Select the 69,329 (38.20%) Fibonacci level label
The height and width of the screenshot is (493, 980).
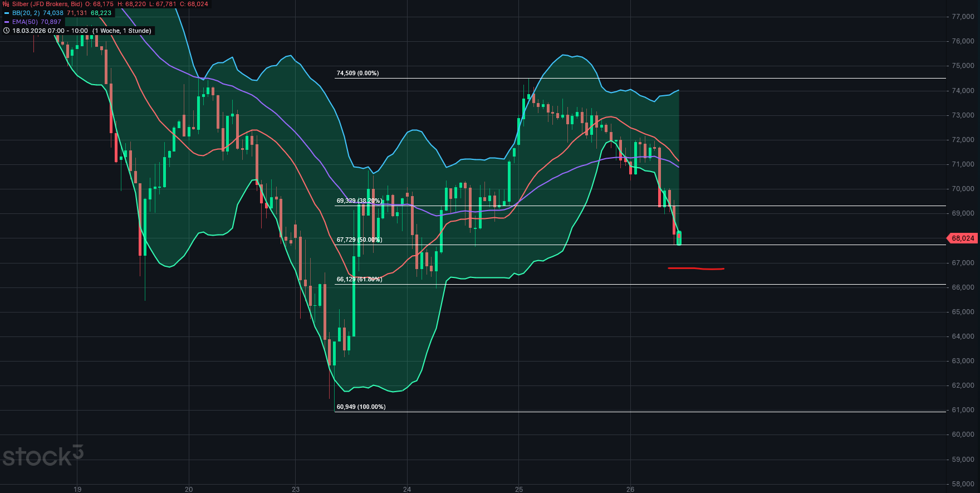pyautogui.click(x=359, y=201)
